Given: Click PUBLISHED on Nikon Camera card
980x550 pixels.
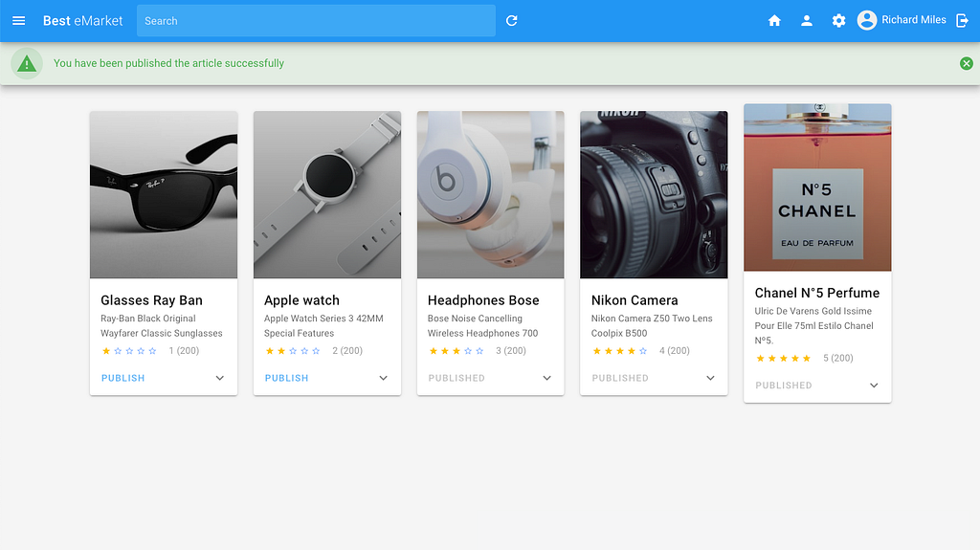Looking at the screenshot, I should point(620,378).
